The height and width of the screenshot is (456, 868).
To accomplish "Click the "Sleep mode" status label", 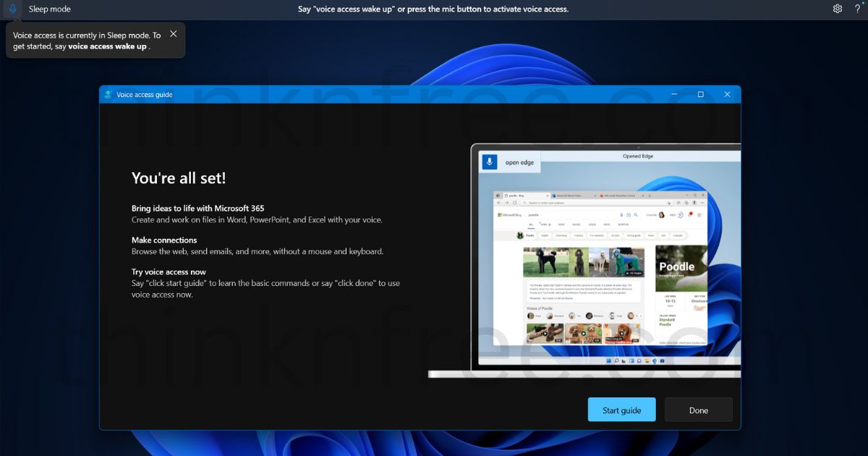I will coord(50,9).
